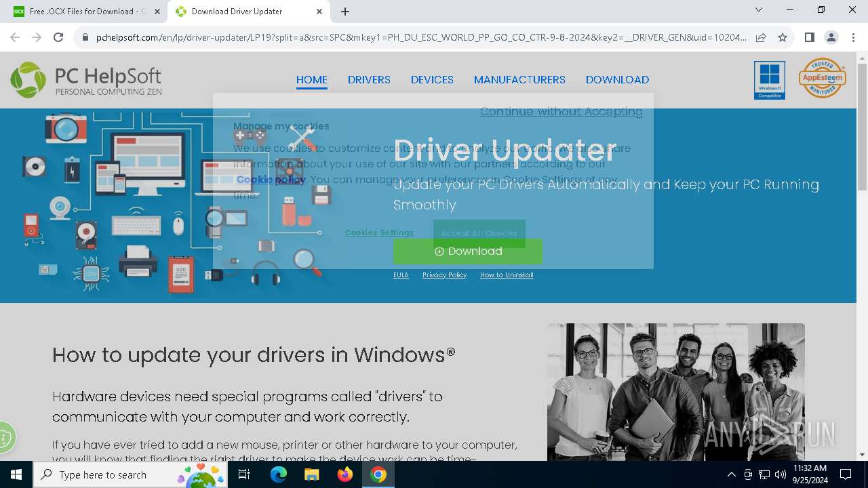The height and width of the screenshot is (488, 868).
Task: Open How to Uninstall link
Action: tap(507, 275)
